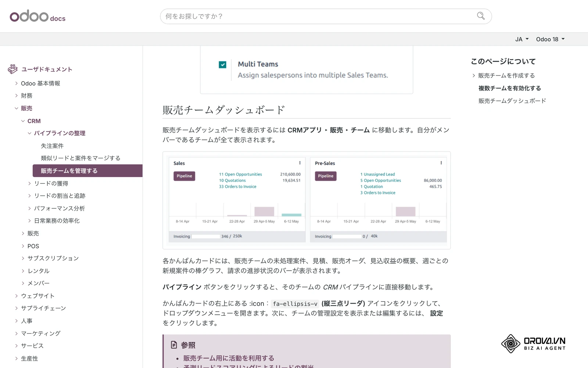Open 類似リードと案件をマージする page

pyautogui.click(x=80, y=158)
